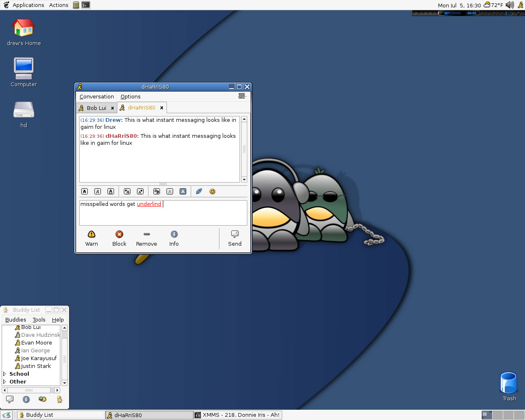525x420 pixels.
Task: Click the Warn button
Action: coord(91,238)
